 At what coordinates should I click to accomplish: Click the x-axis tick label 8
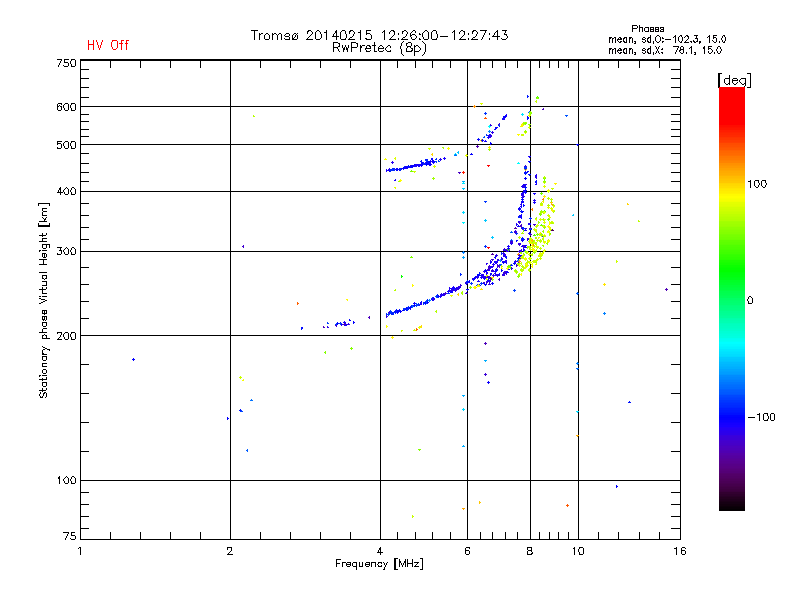[530, 551]
